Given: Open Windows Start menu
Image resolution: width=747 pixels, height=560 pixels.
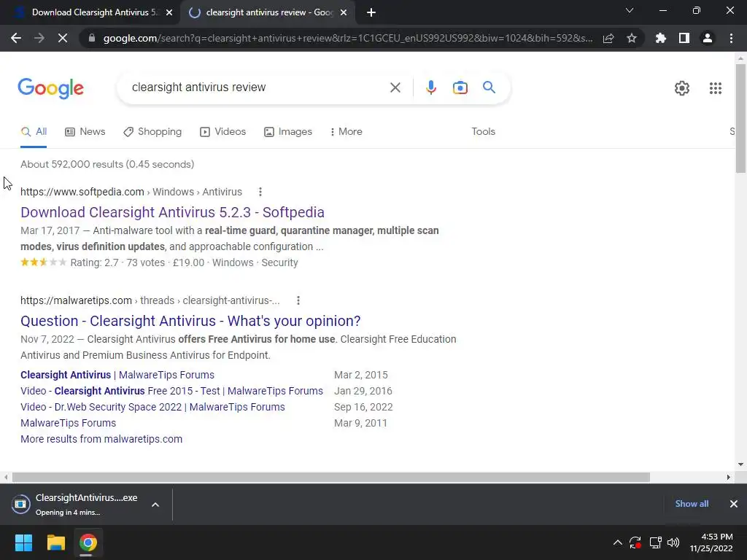Looking at the screenshot, I should pos(23,542).
